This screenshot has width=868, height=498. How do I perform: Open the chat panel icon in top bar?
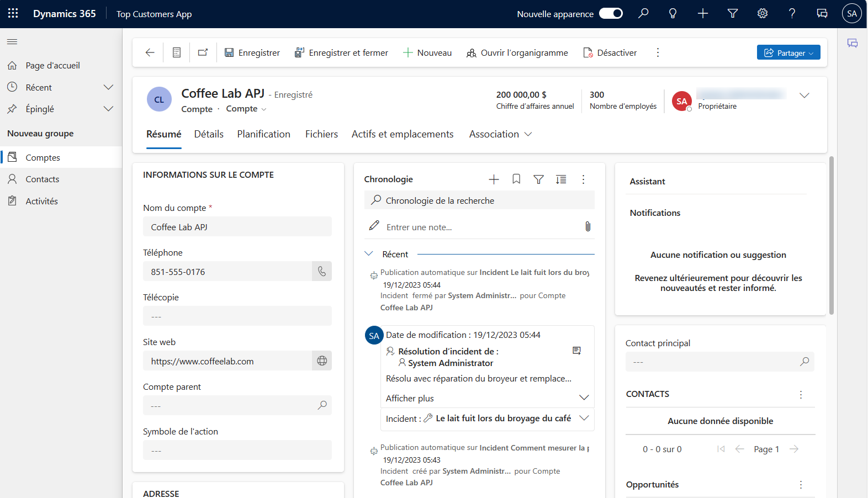pos(822,13)
